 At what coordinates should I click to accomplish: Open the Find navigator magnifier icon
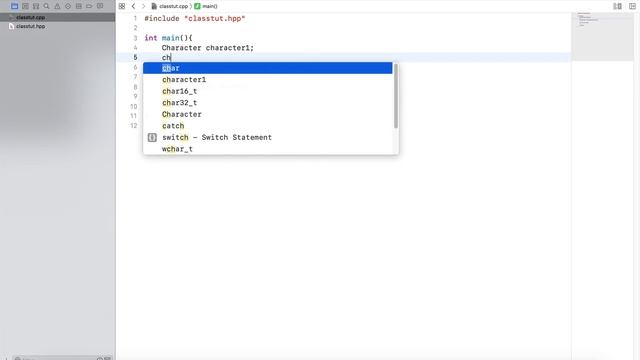(x=47, y=6)
